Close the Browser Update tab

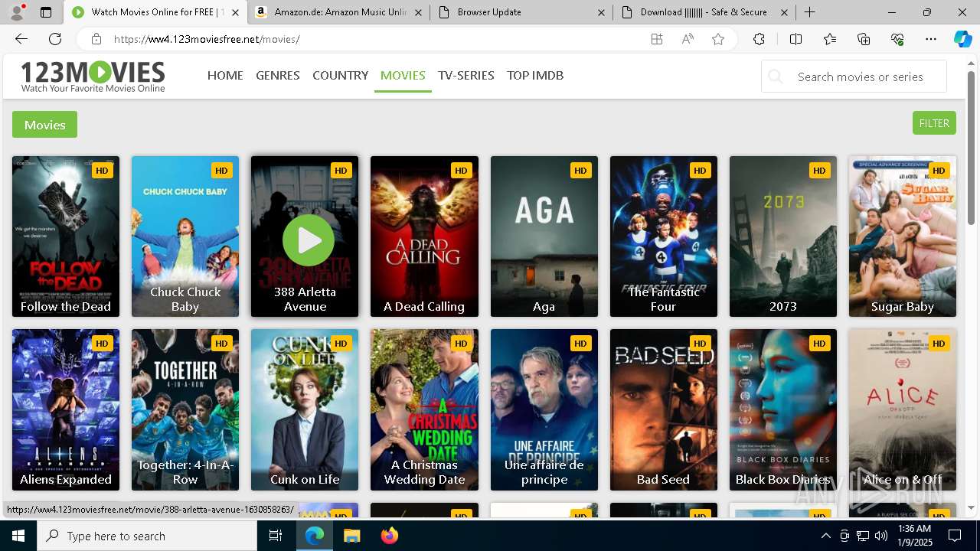(x=601, y=12)
